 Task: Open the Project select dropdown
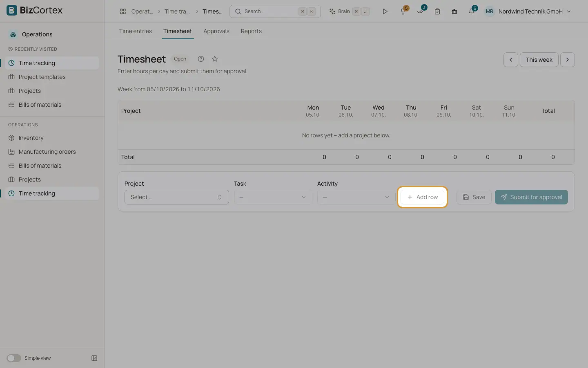tap(176, 197)
